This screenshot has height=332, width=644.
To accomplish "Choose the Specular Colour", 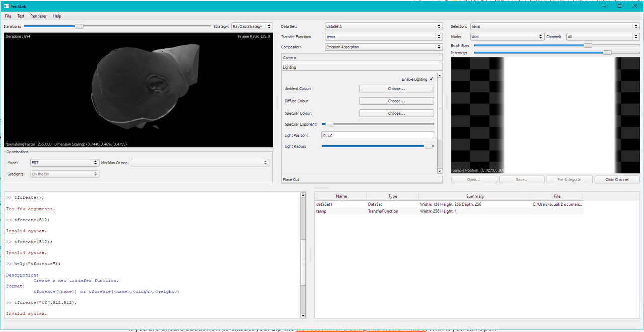I will [396, 113].
